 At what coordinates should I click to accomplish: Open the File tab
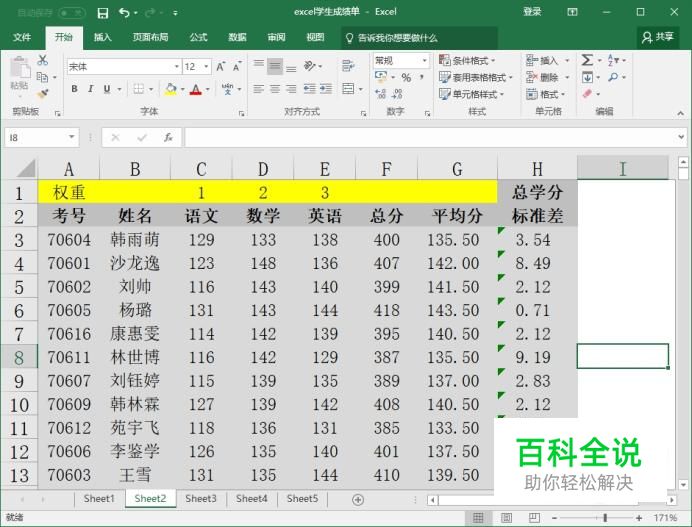point(22,38)
